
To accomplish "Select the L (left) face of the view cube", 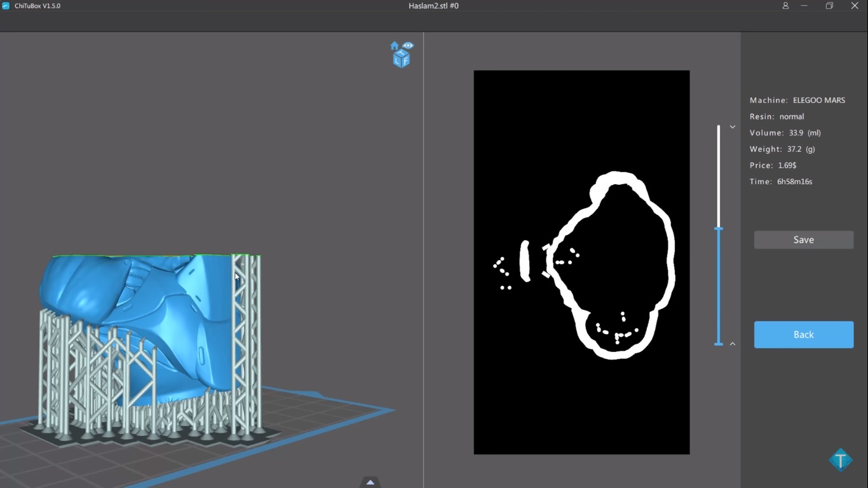I will (398, 62).
